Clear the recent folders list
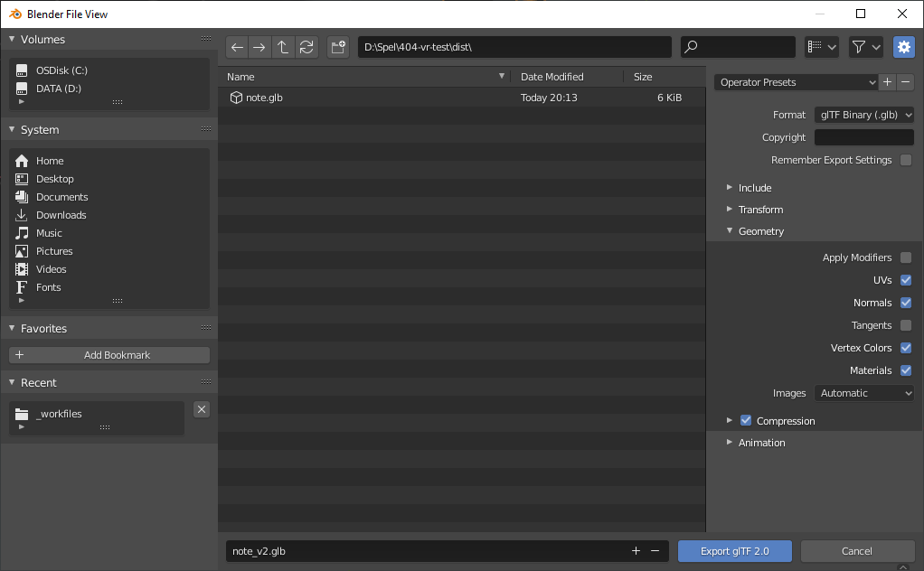 pyautogui.click(x=202, y=409)
